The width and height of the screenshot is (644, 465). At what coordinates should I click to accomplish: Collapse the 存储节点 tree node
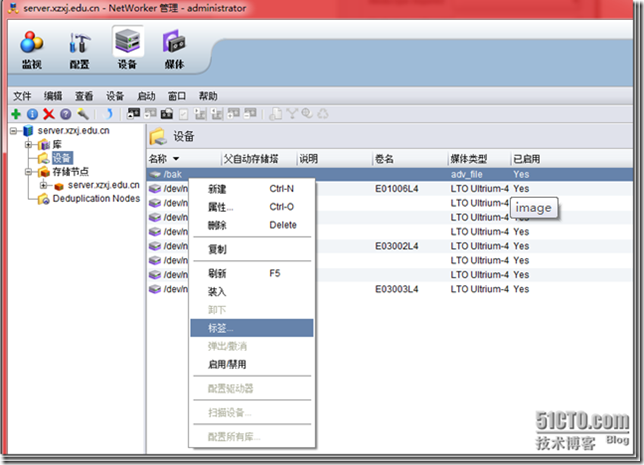click(28, 172)
